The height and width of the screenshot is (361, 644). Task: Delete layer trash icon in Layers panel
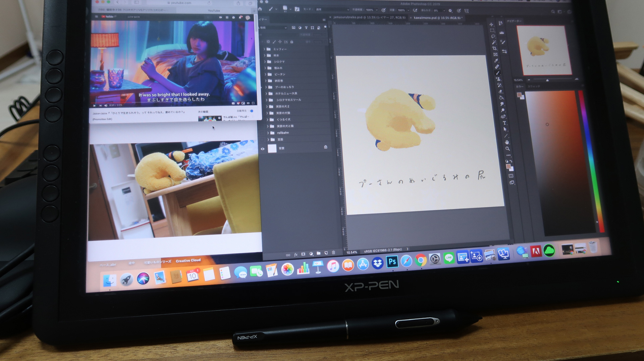pos(333,253)
